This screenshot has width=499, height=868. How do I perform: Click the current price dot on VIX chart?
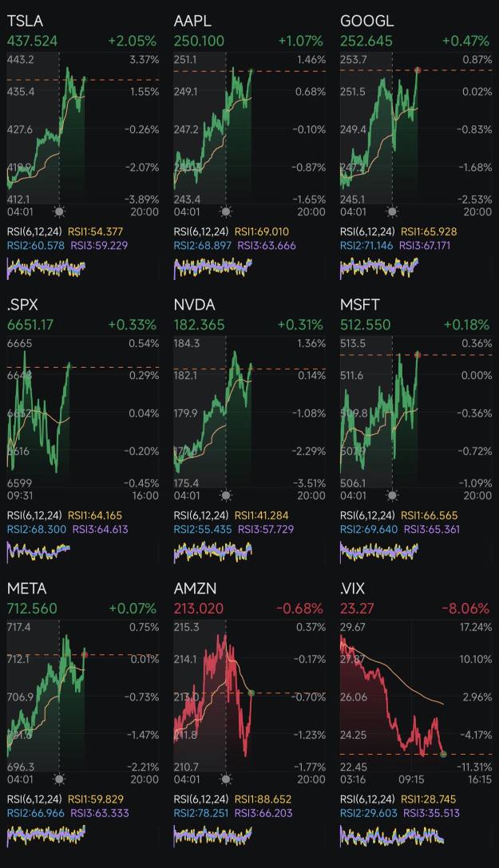point(442,753)
